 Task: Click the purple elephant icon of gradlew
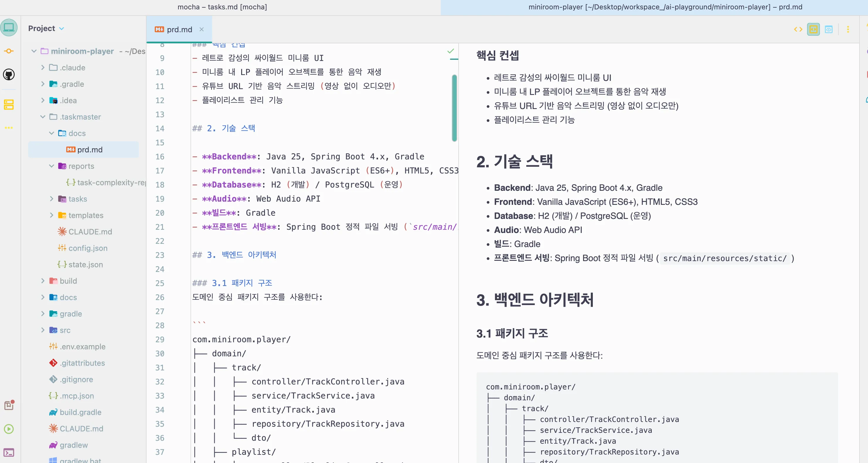53,445
